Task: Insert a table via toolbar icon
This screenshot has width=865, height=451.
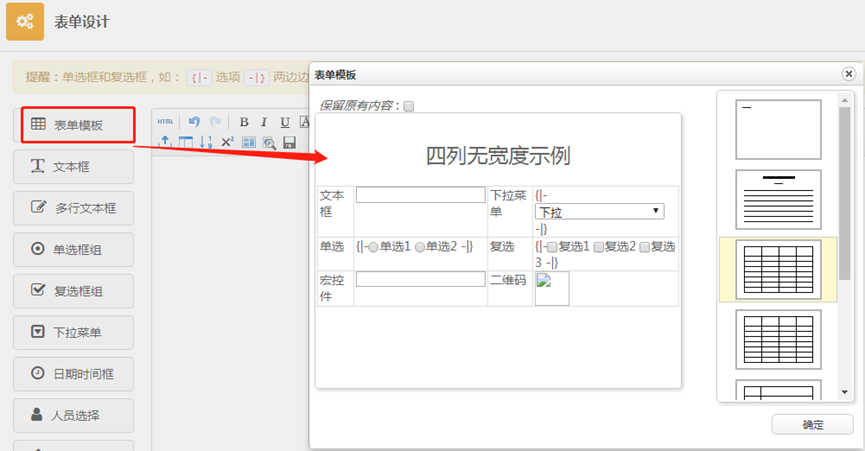Action: 185,142
